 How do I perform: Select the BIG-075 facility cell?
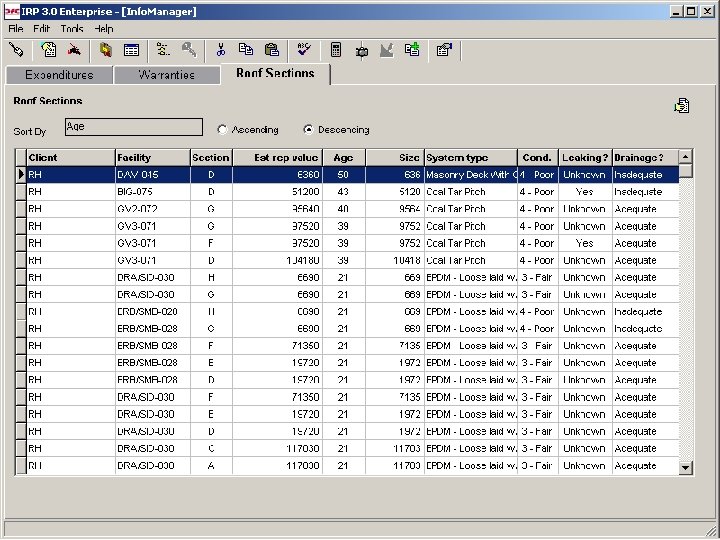(152, 191)
